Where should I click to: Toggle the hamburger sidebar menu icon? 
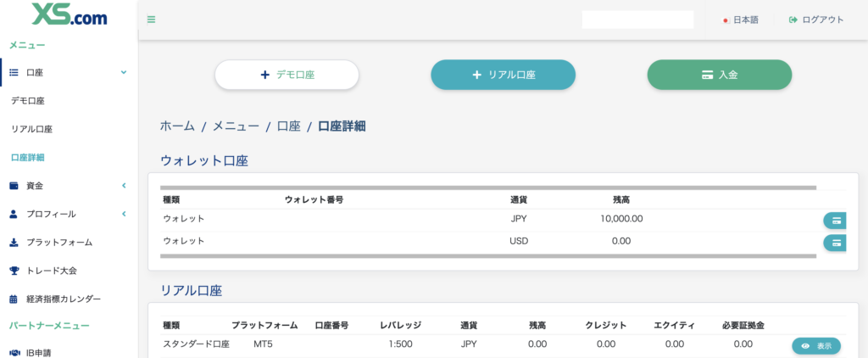pyautogui.click(x=151, y=20)
